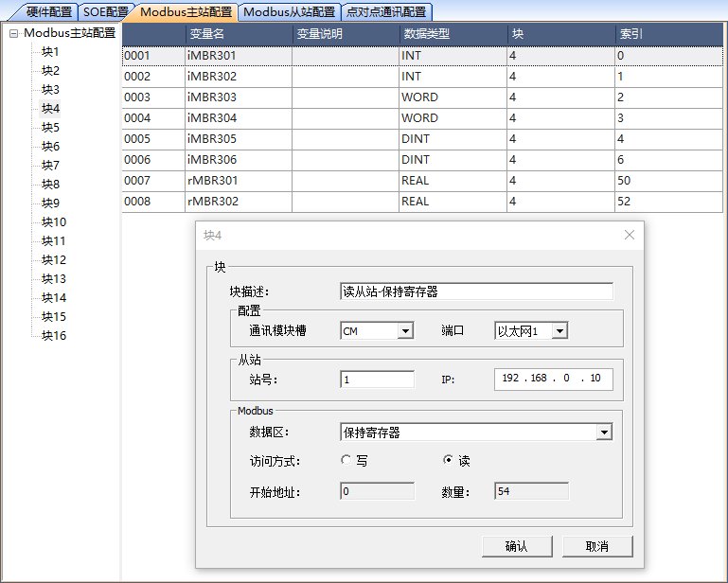Open the 端口 以太网1 dropdown
This screenshot has height=583, width=728.
(x=559, y=331)
